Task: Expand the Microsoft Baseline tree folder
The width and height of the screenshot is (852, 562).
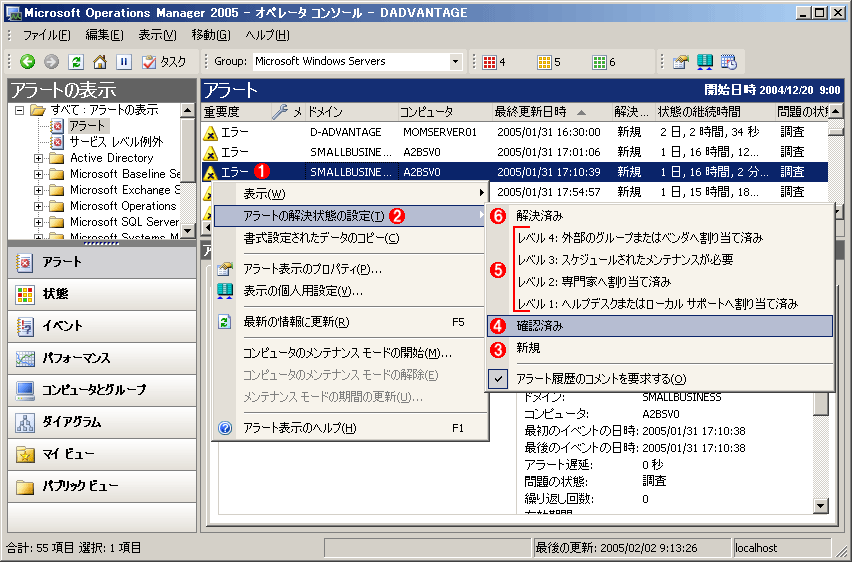Action: pos(38,174)
